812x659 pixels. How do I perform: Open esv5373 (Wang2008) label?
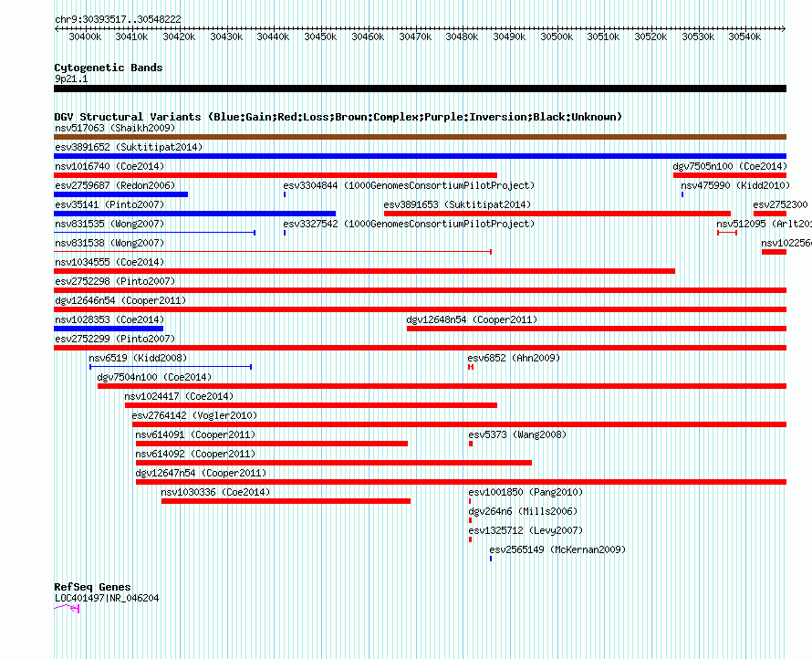click(x=517, y=434)
